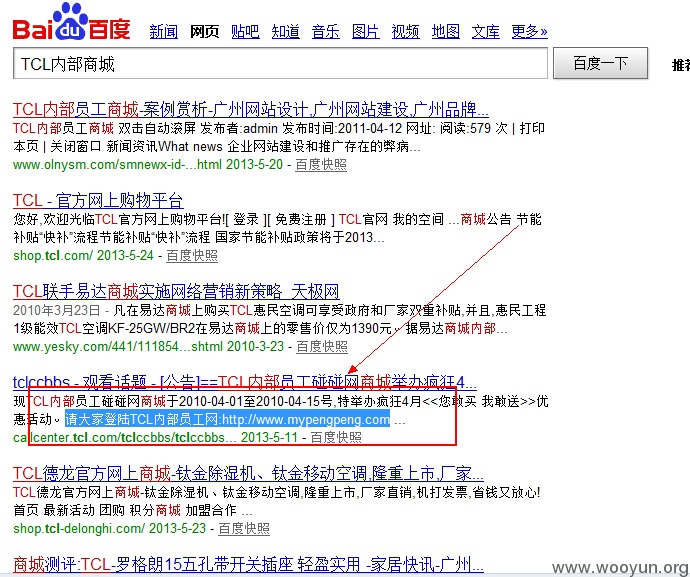The image size is (690, 577).
Task: Expand the 更多» link
Action: 529,32
